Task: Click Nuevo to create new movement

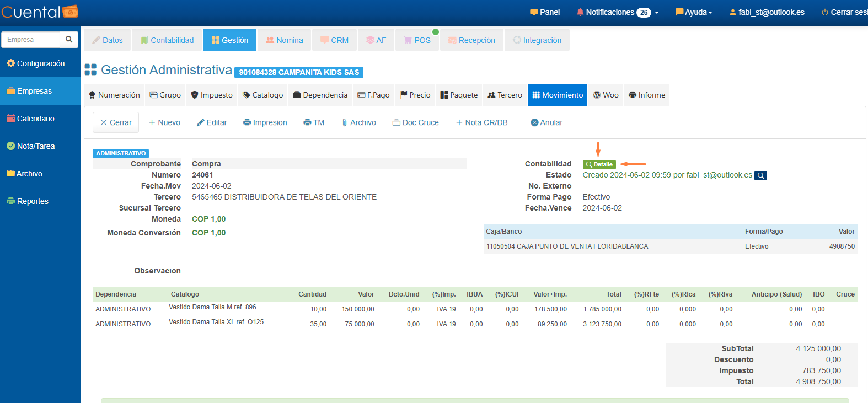Action: tap(164, 122)
